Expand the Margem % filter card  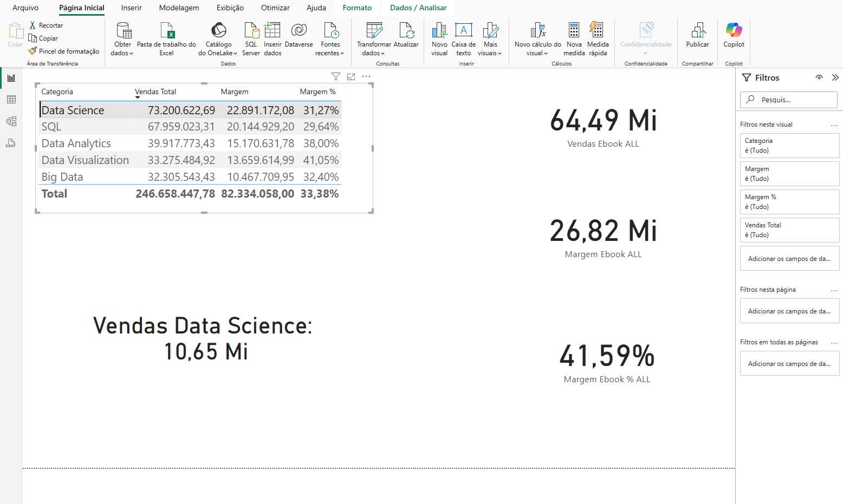point(790,202)
